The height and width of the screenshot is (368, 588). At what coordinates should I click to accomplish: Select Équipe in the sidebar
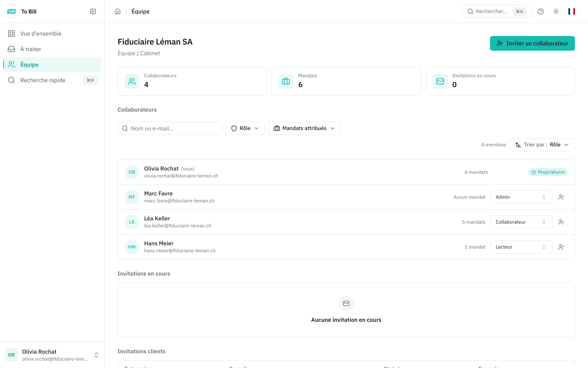click(x=52, y=65)
